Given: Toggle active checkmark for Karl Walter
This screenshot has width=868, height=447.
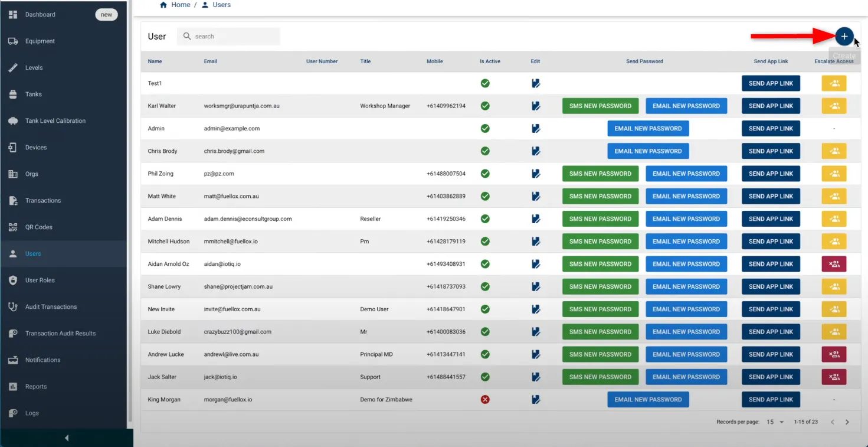Looking at the screenshot, I should coord(485,106).
